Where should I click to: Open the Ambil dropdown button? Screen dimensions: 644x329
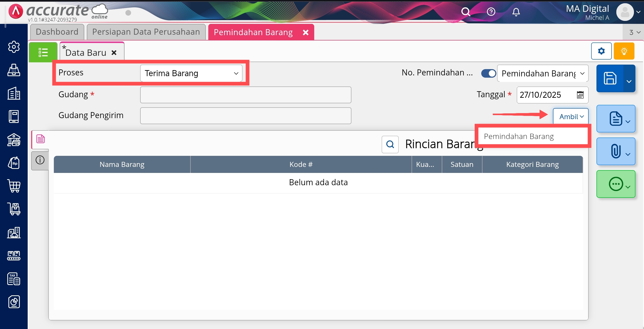point(571,117)
